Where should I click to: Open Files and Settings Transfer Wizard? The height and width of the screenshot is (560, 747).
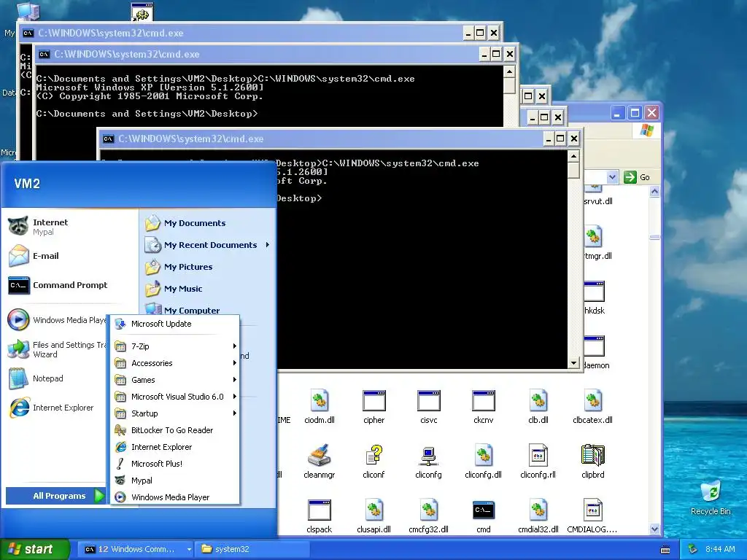point(56,349)
